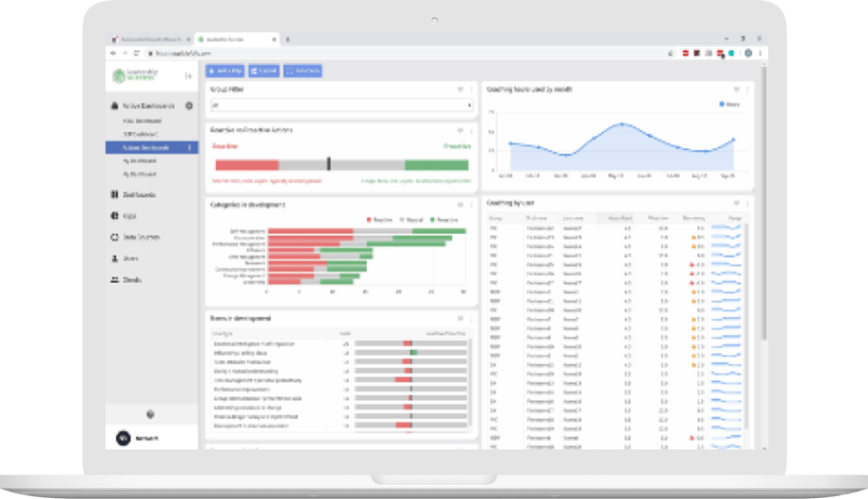
Task: Go back using browser back arrow
Action: tap(113, 53)
